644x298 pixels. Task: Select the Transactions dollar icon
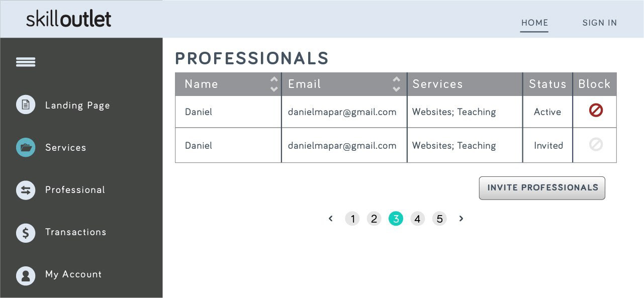click(x=26, y=233)
